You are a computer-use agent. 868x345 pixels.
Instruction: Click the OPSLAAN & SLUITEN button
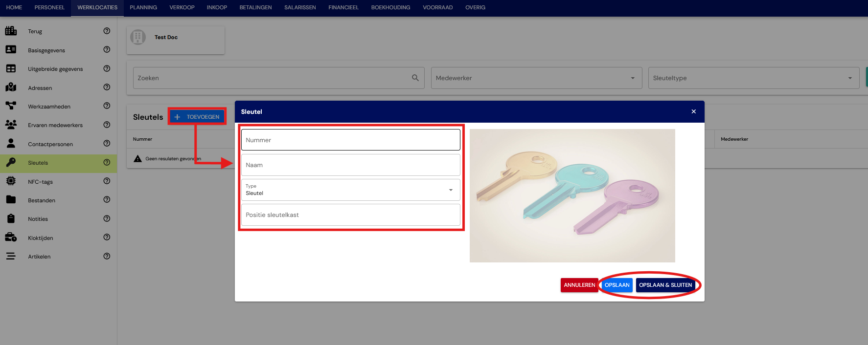click(x=665, y=285)
